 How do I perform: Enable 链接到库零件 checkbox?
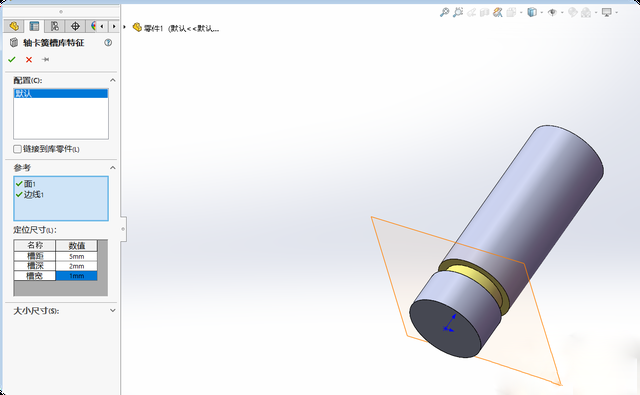point(17,149)
